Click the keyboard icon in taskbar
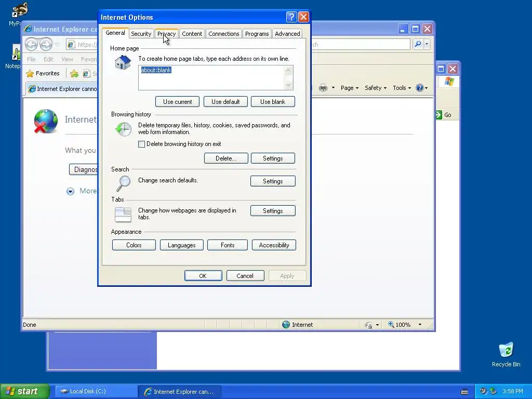This screenshot has width=532, height=399. coord(464,392)
